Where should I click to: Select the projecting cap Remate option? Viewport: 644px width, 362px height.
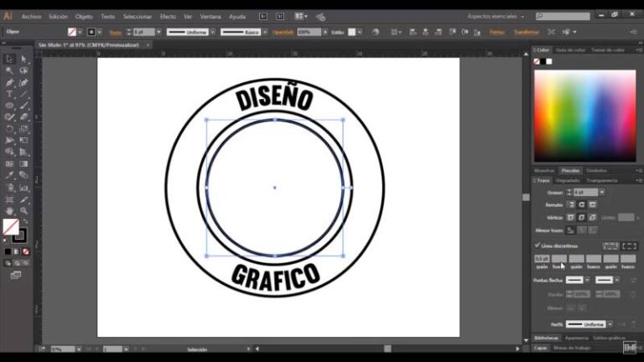coord(592,204)
